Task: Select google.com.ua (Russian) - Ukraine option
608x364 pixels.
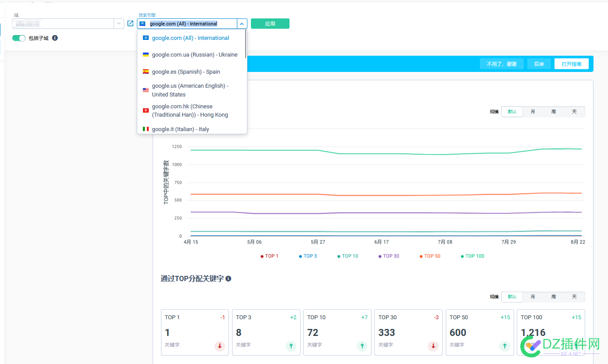Action: click(192, 55)
